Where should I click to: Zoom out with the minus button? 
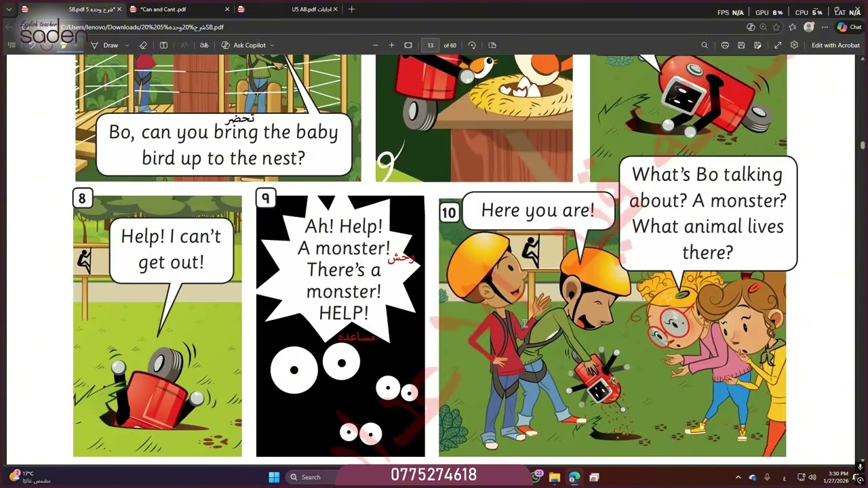coord(375,45)
